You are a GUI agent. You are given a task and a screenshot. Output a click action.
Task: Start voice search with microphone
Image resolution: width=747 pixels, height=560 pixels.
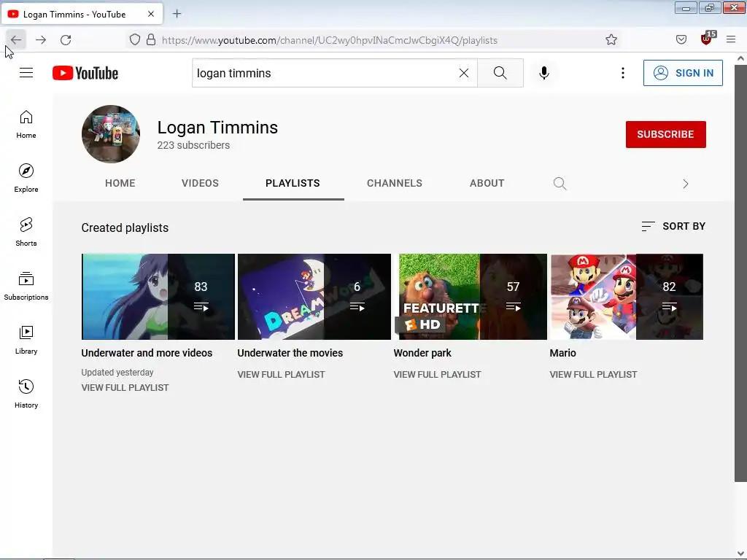pyautogui.click(x=544, y=73)
